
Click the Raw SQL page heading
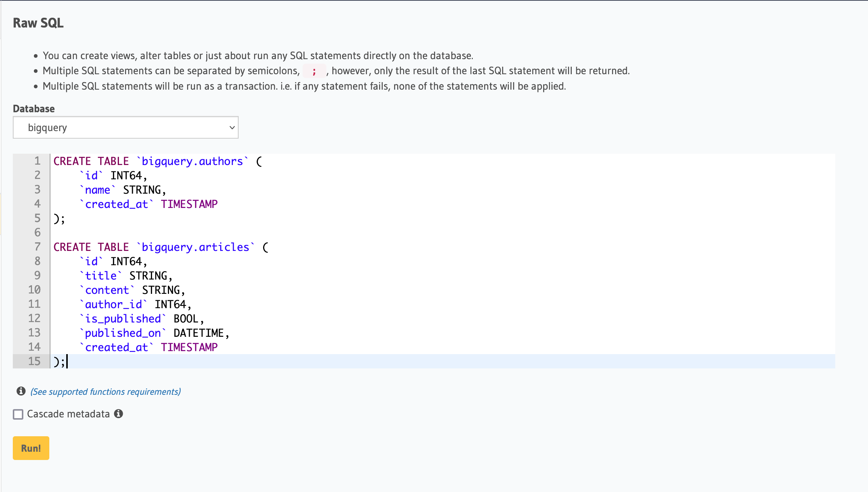click(38, 23)
